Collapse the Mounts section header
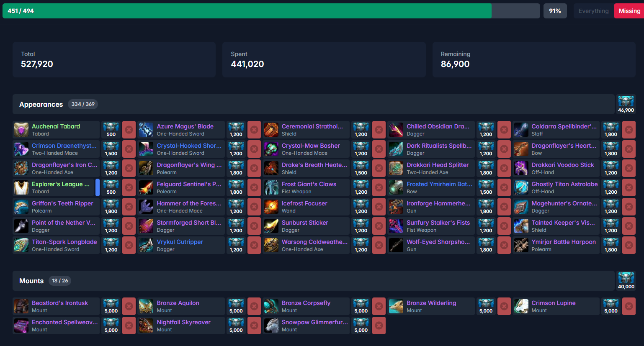 [313, 281]
